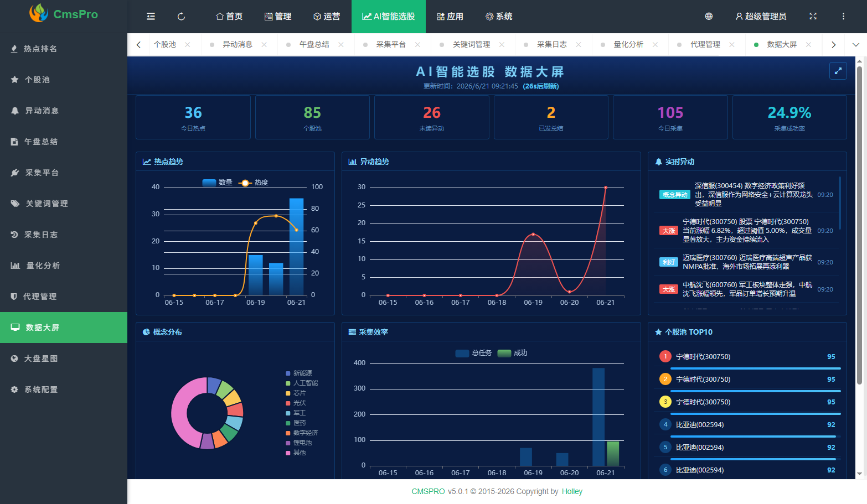This screenshot has height=504, width=867.
Task: Open 个股池 star sidebar item
Action: point(64,80)
